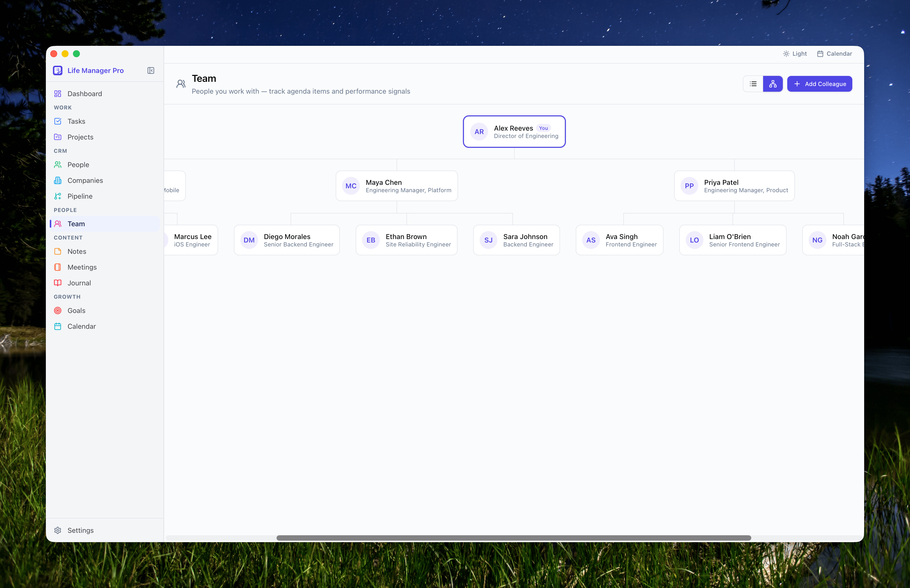Click the Notes icon

[58, 251]
